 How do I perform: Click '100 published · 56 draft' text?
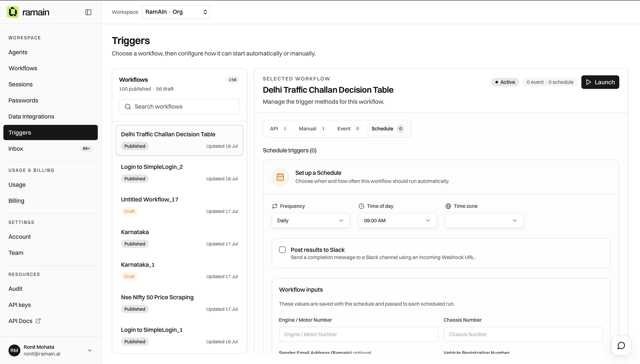coord(146,89)
